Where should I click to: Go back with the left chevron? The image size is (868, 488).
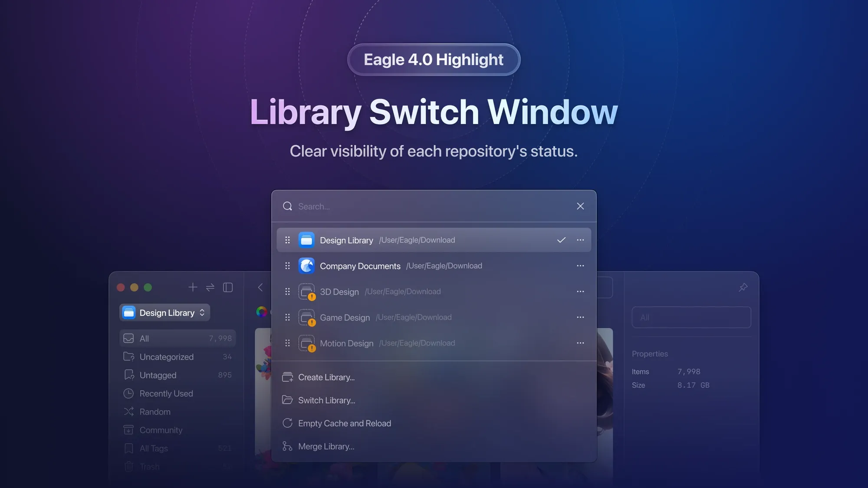(x=260, y=287)
